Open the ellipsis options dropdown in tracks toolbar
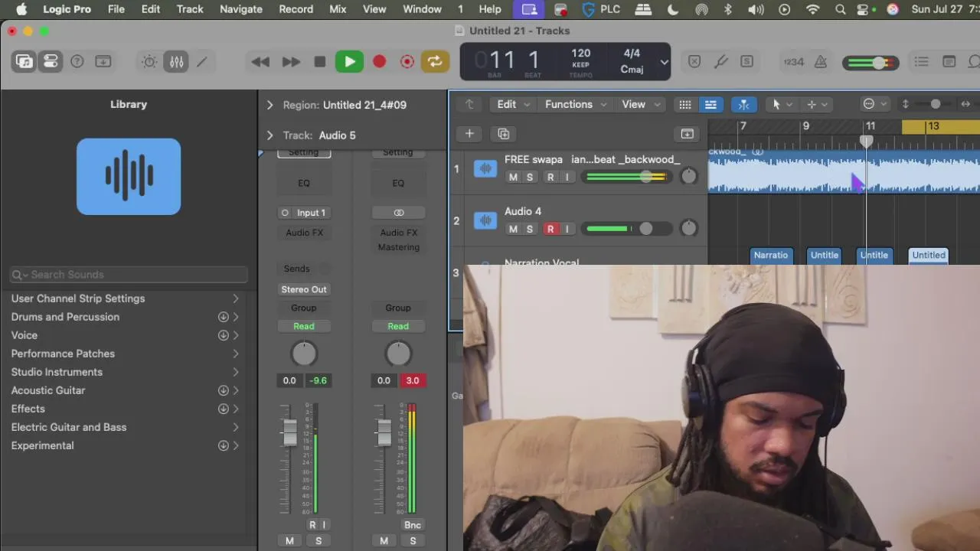This screenshot has width=980, height=551. tap(874, 105)
